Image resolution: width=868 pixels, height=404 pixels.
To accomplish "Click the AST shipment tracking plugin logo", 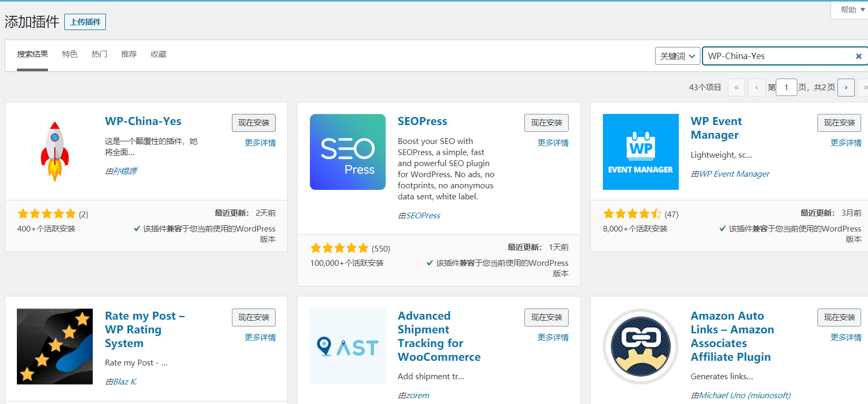I will point(348,347).
